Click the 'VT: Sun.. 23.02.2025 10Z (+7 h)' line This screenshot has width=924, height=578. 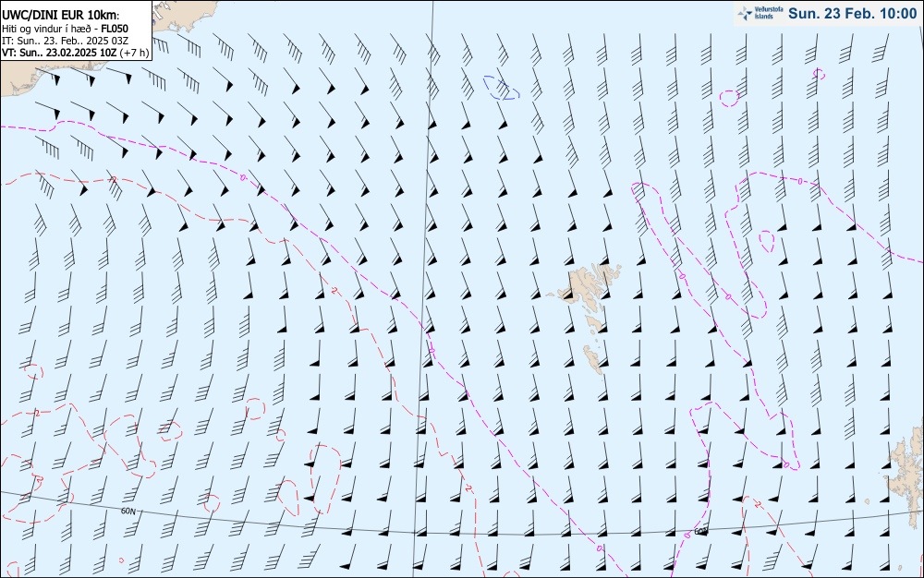tap(75, 53)
